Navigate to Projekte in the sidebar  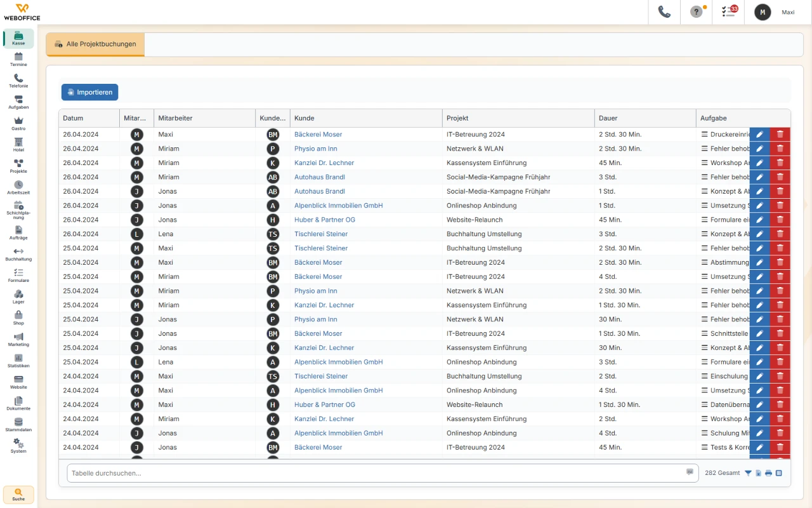click(x=18, y=166)
